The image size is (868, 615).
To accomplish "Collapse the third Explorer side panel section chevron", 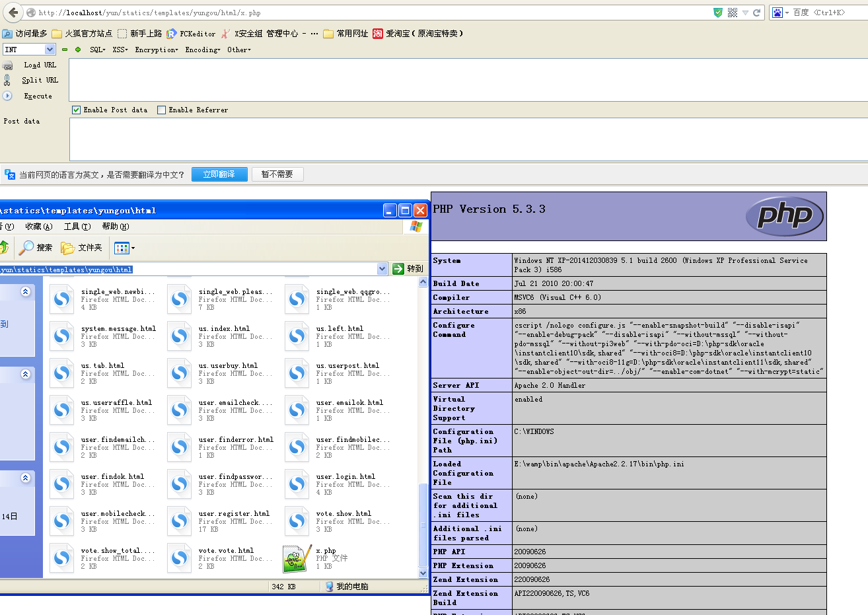I will [x=26, y=478].
